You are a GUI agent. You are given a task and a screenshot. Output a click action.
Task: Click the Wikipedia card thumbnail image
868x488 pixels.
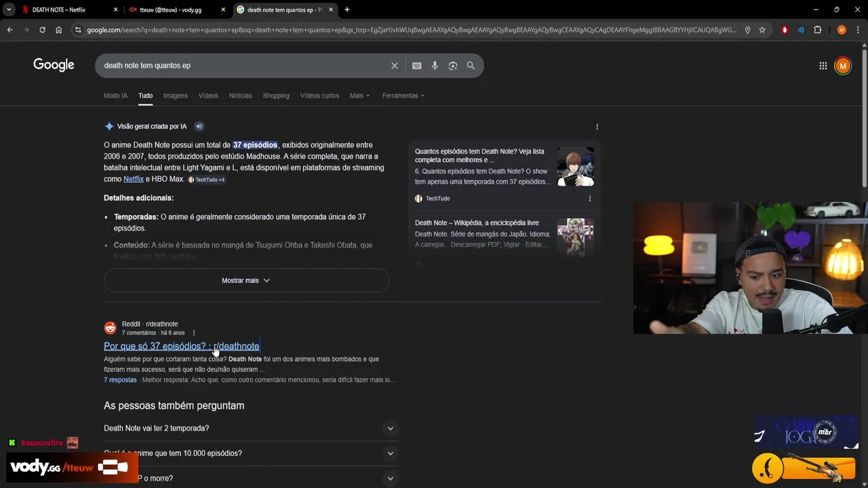(x=575, y=237)
